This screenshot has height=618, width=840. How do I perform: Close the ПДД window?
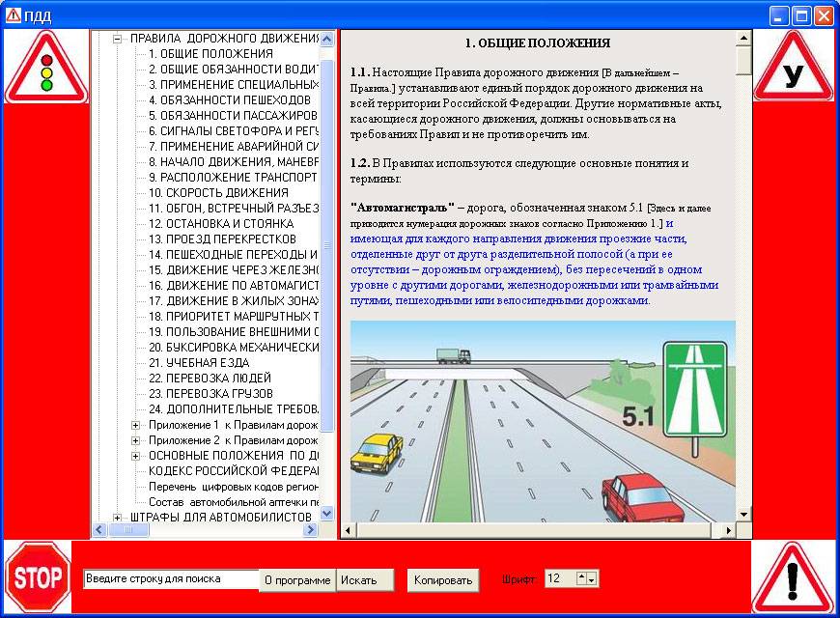coord(824,15)
